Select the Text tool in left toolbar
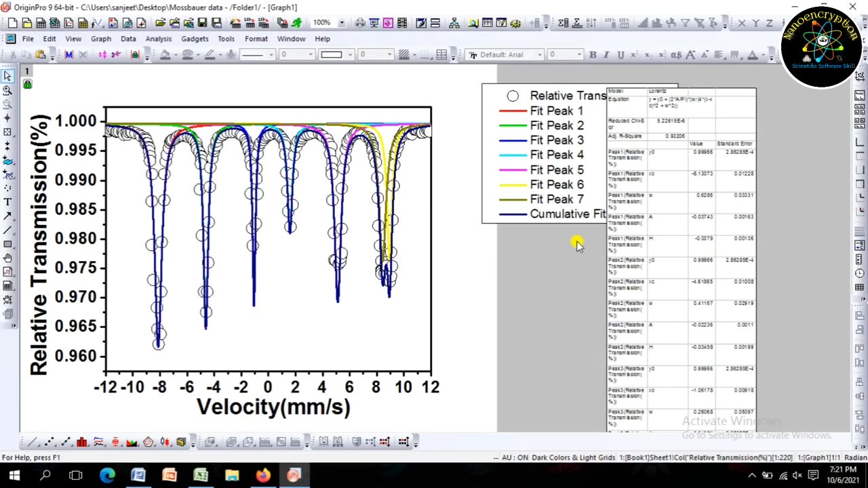This screenshot has height=488, width=868. point(7,202)
